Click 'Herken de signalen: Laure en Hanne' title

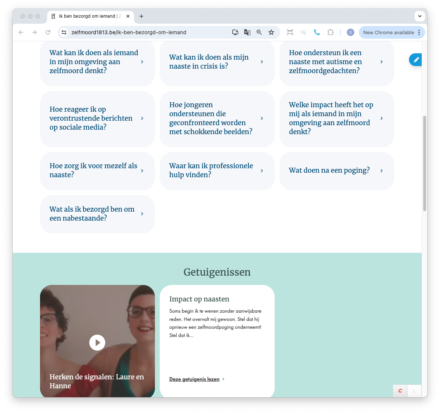click(97, 381)
